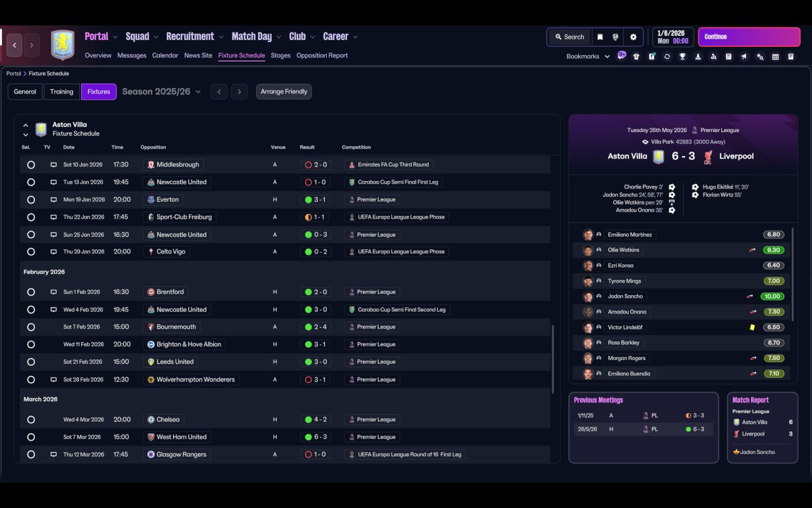Switch to the Messages tab
812x508 pixels.
pos(132,55)
